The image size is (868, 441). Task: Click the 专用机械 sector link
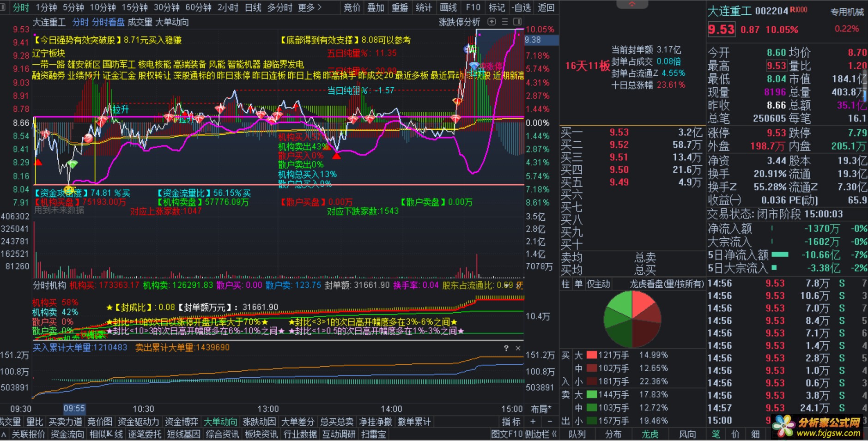click(847, 12)
